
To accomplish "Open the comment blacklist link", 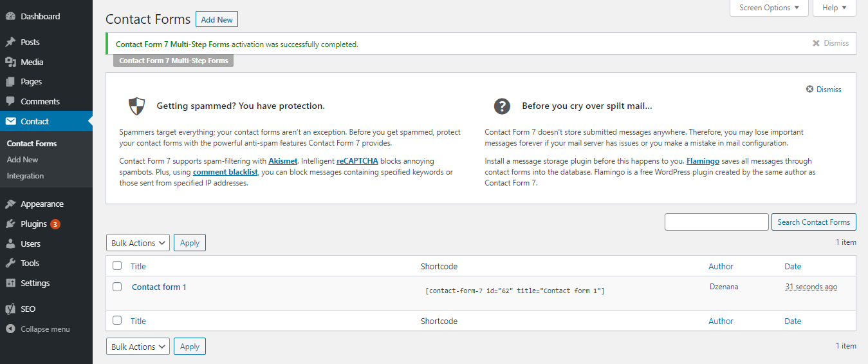I will pos(225,173).
